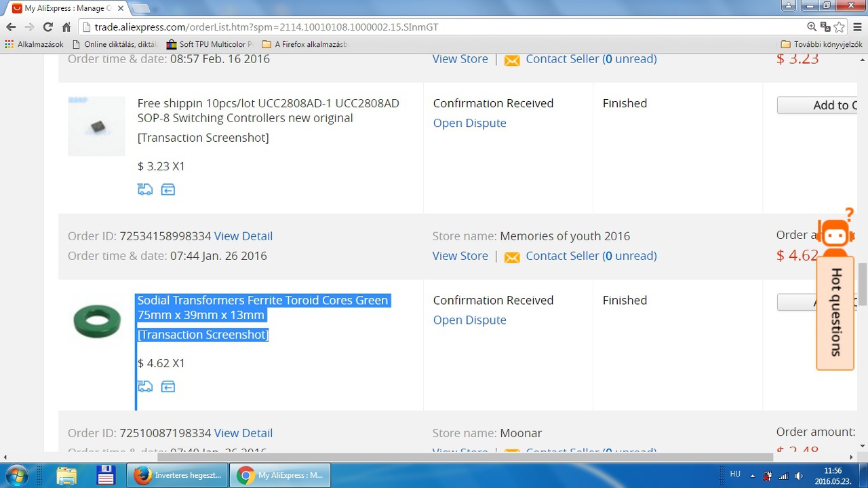
Task: Open the green ferrite toroid core thumbnail
Action: click(x=96, y=321)
